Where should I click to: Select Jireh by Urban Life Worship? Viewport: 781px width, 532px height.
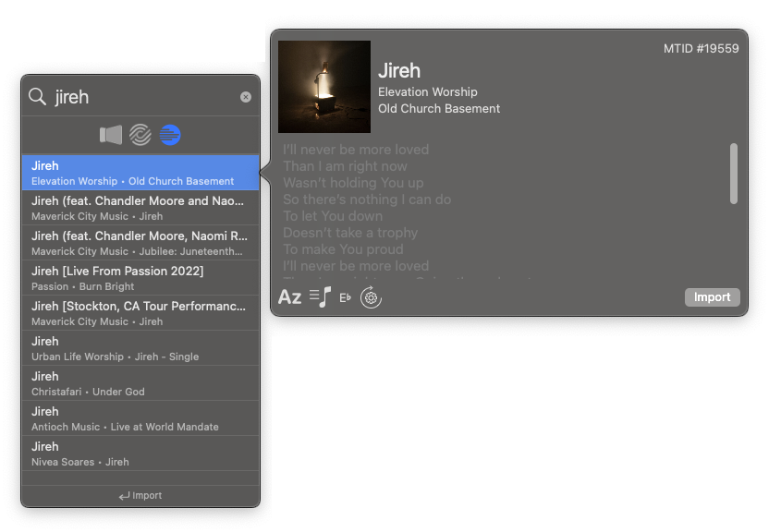click(x=140, y=348)
